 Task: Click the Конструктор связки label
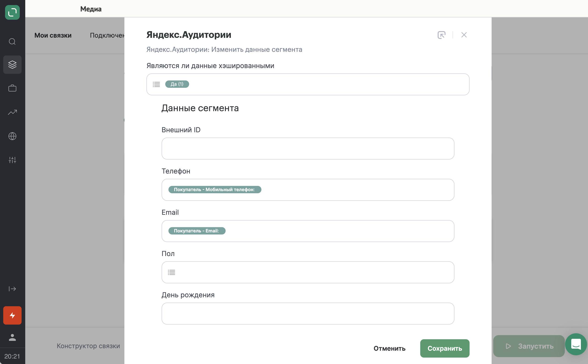(88, 346)
